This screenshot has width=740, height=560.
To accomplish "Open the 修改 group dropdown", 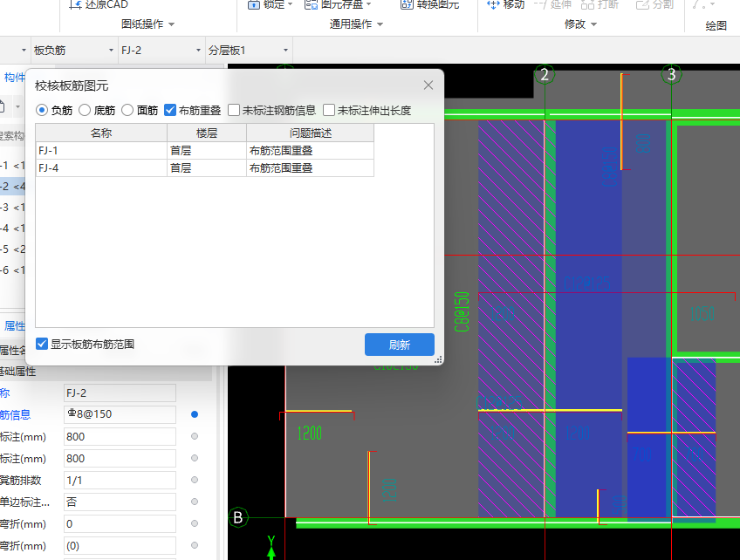I will [593, 24].
